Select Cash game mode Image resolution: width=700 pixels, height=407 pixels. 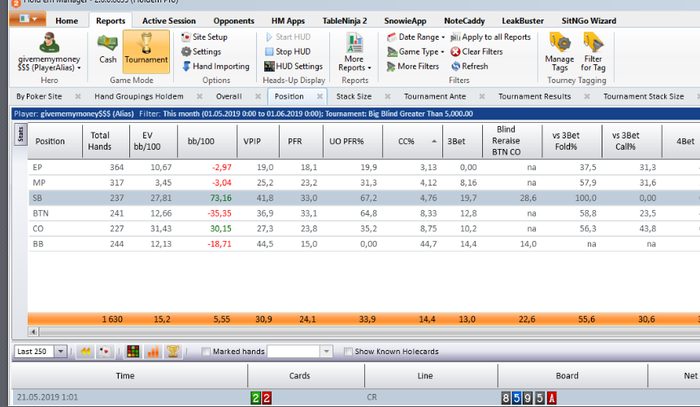tap(108, 50)
